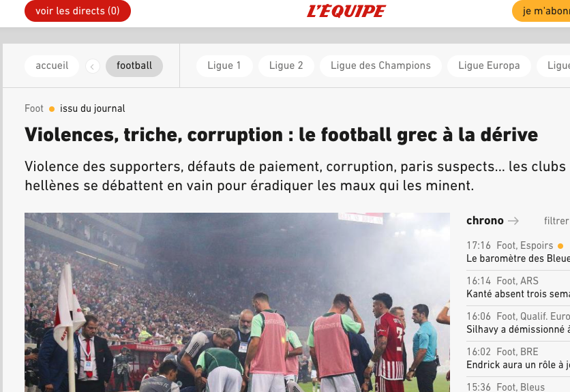The width and height of the screenshot is (570, 392).
Task: Click the L'Équipe logo
Action: coord(346,11)
